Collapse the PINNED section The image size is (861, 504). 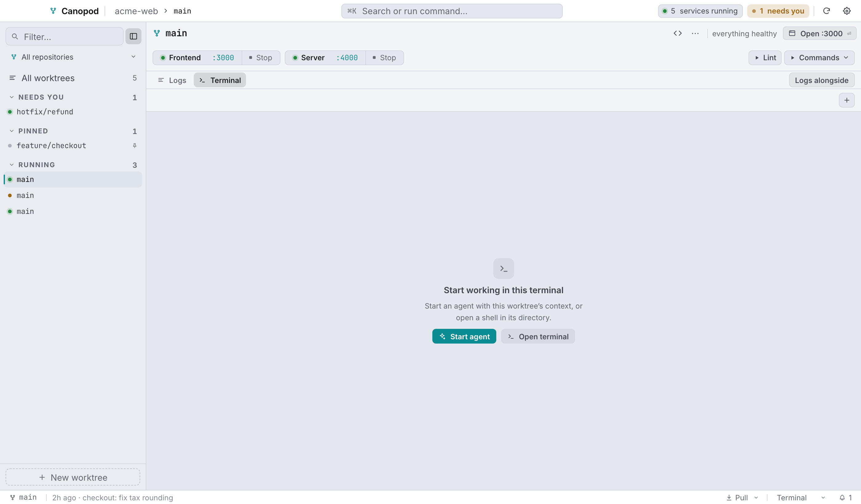[x=12, y=131]
